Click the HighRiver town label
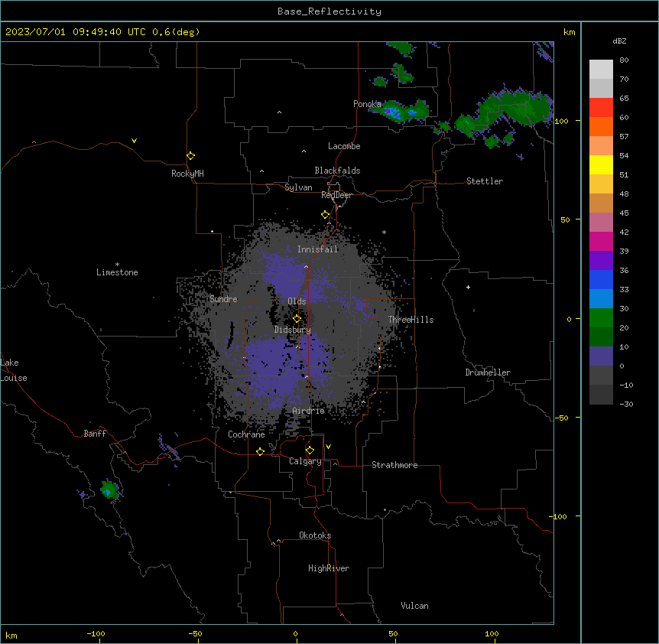 [329, 568]
